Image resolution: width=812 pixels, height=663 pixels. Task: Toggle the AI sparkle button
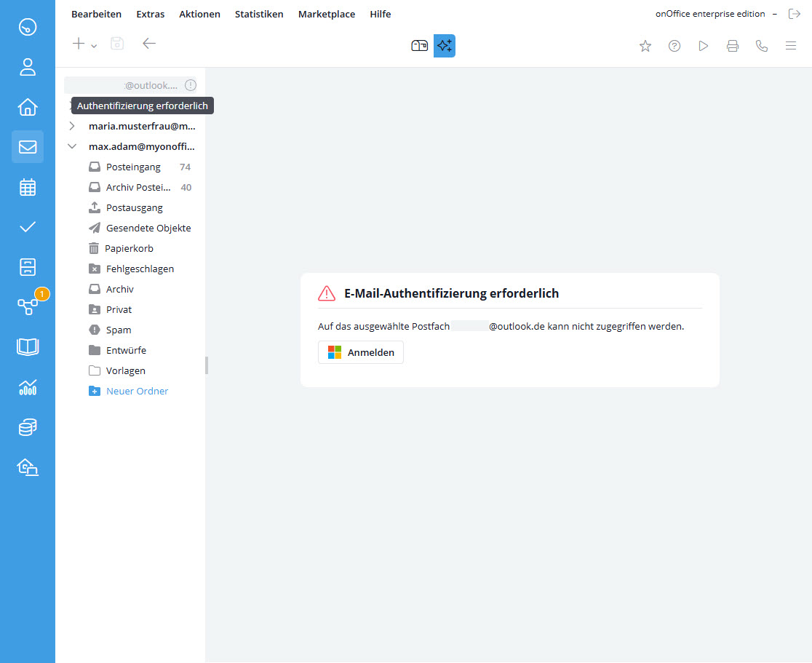[x=444, y=46]
